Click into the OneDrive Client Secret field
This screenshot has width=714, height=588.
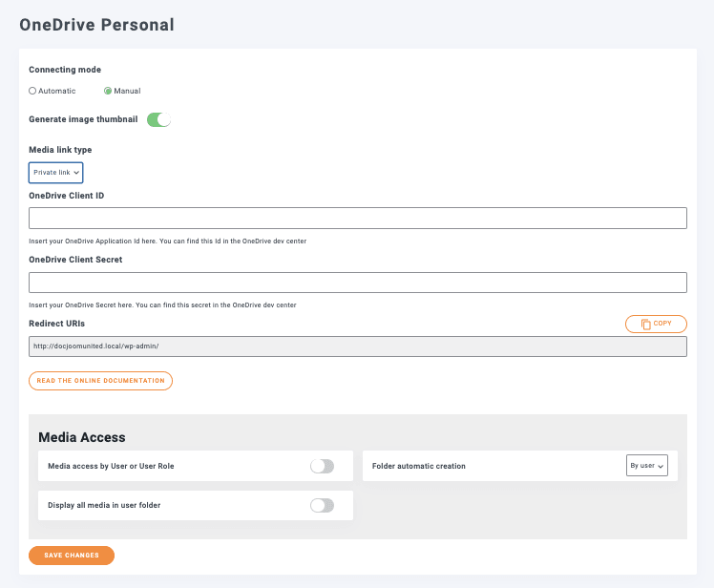click(x=358, y=283)
